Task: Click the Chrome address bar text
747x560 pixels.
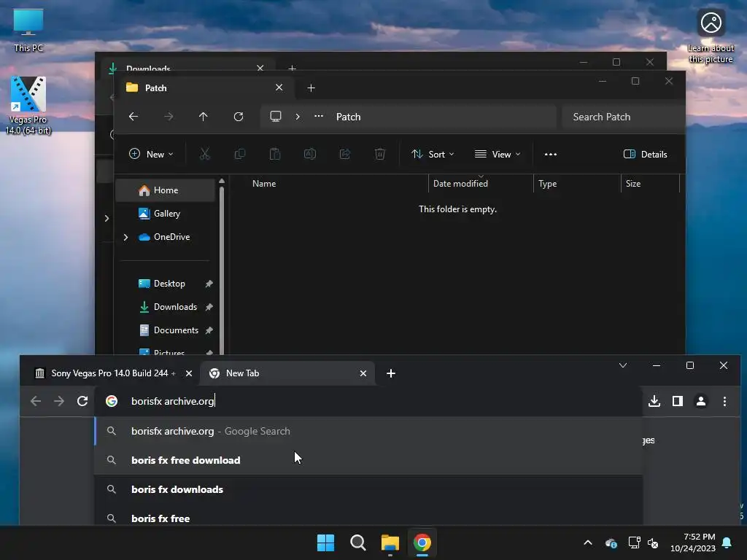Action: (x=172, y=402)
